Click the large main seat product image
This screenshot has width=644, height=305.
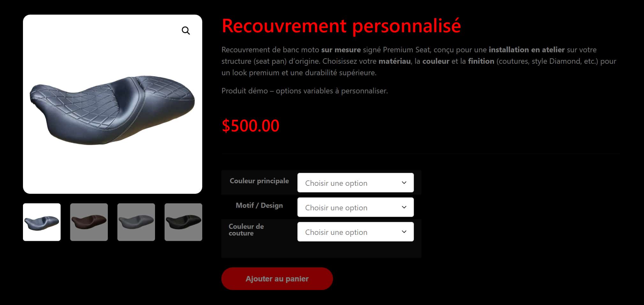113,104
